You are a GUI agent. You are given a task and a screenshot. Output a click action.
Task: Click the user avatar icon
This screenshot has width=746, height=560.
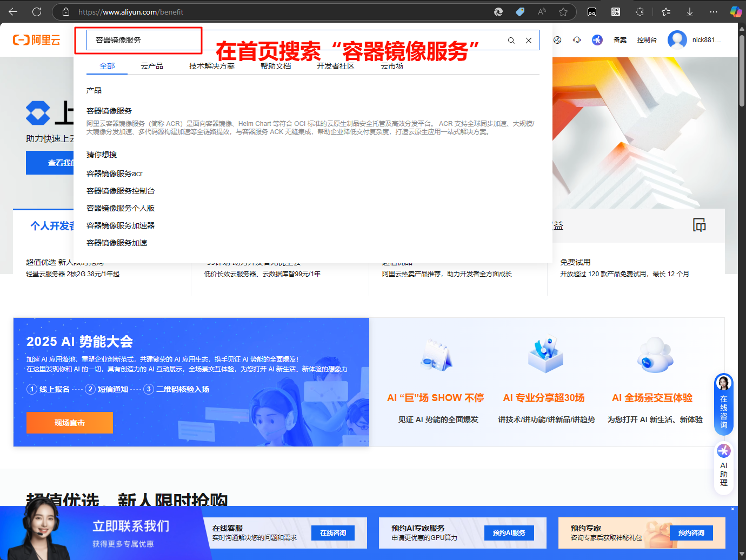click(677, 40)
